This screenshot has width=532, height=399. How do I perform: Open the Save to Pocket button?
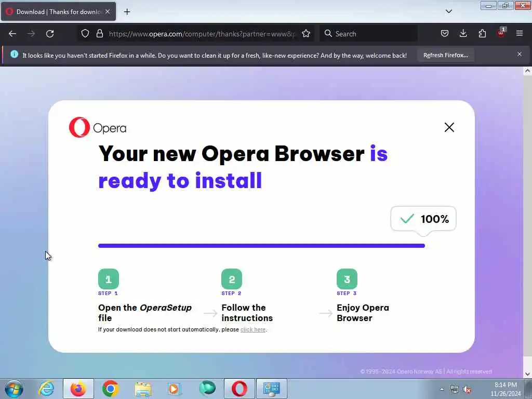coord(445,33)
